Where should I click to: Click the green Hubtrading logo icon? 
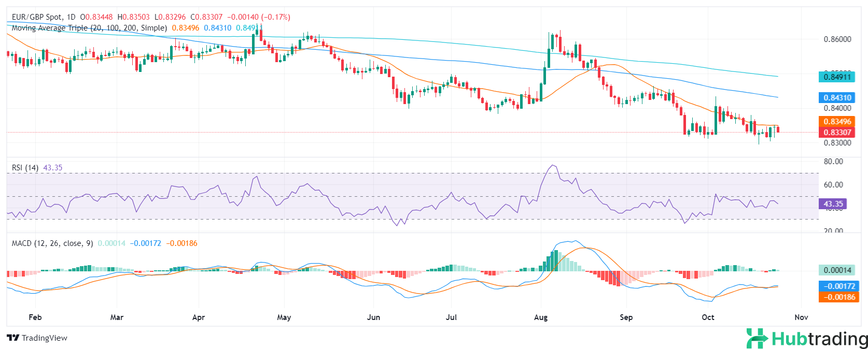pos(757,338)
